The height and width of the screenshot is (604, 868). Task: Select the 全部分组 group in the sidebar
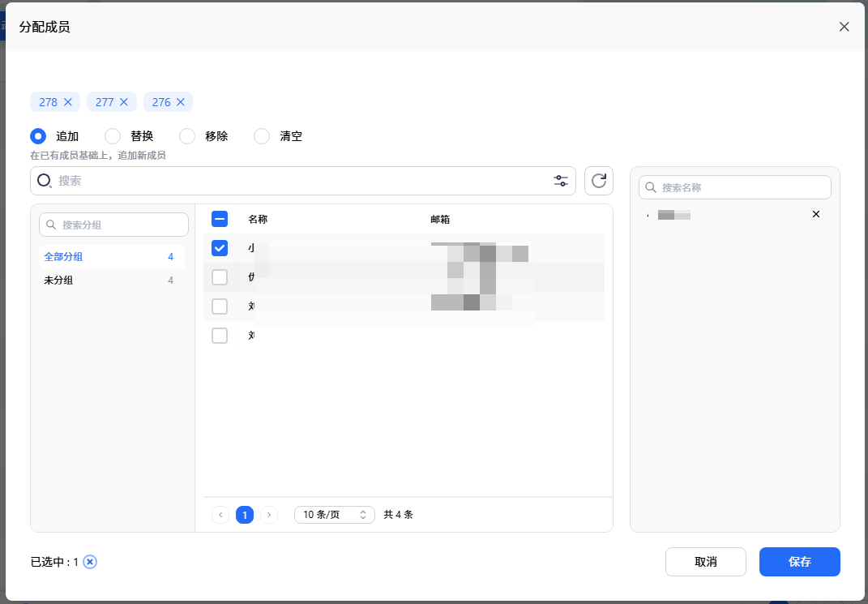[64, 255]
